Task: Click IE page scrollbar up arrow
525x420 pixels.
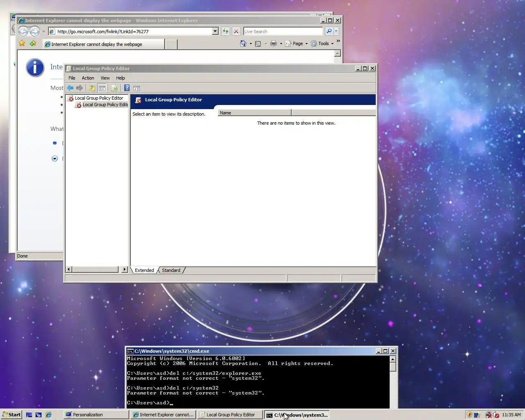Action: (x=338, y=53)
